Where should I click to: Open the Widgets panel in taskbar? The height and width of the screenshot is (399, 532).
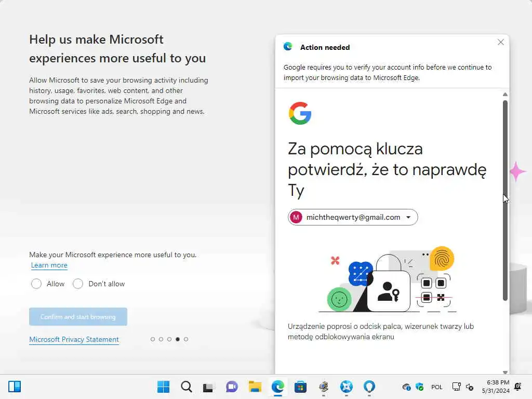[15, 387]
